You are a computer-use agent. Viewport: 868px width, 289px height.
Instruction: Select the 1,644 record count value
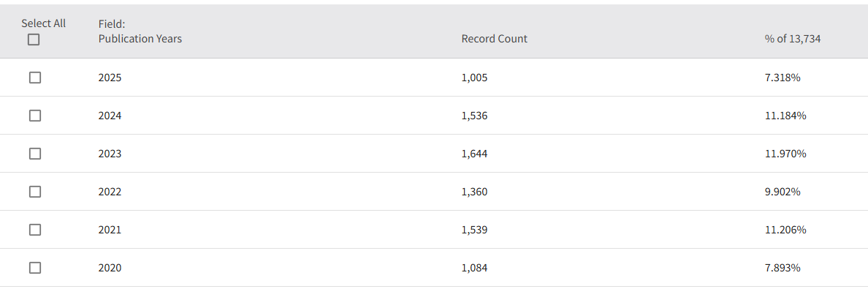click(x=474, y=154)
